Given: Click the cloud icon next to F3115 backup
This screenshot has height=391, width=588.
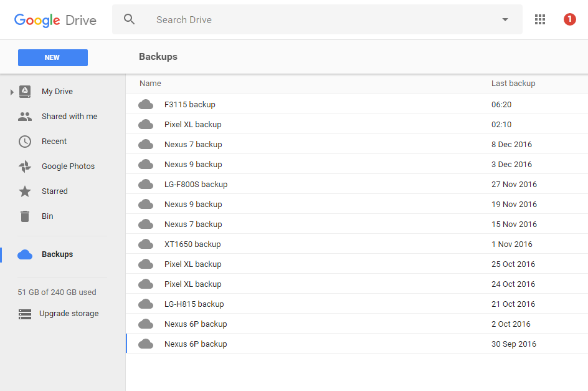Looking at the screenshot, I should (146, 104).
